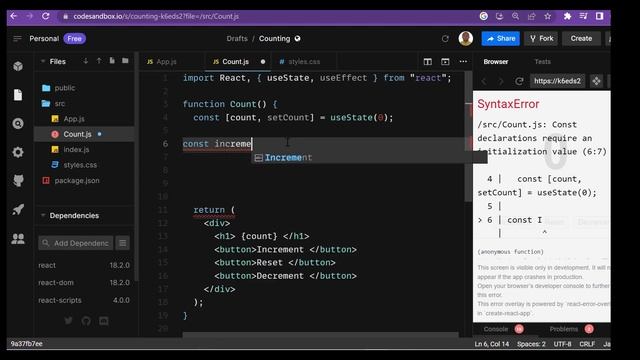
Task: Click the react-scripts dependency row
Action: [x=84, y=300]
